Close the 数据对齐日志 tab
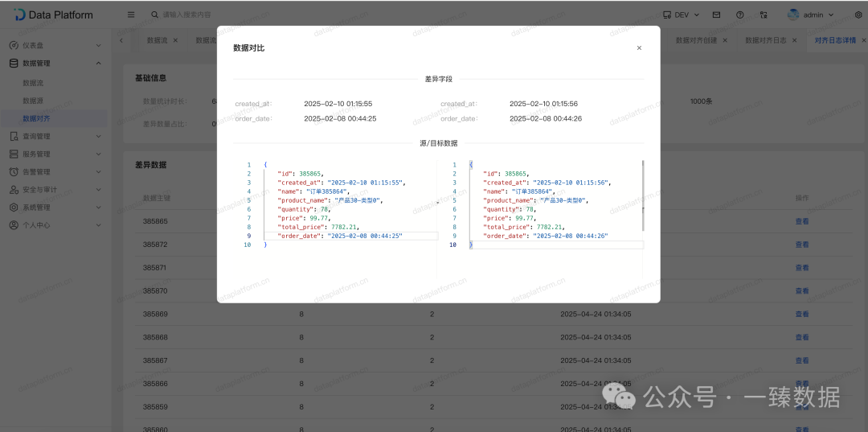This screenshot has height=432, width=868. (794, 40)
